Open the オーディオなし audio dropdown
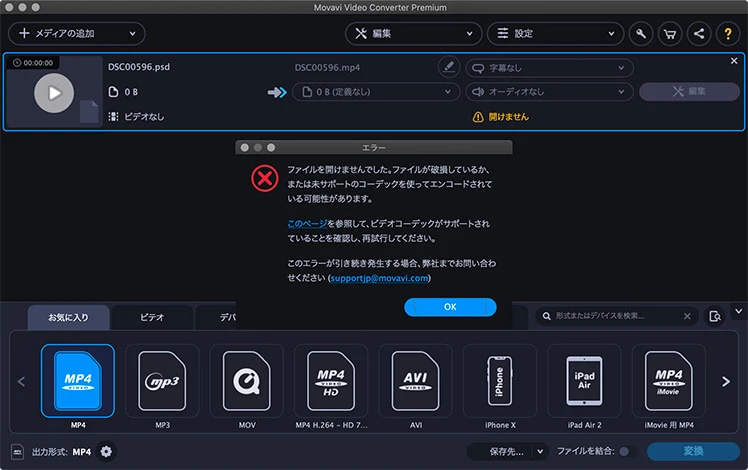 click(x=550, y=92)
